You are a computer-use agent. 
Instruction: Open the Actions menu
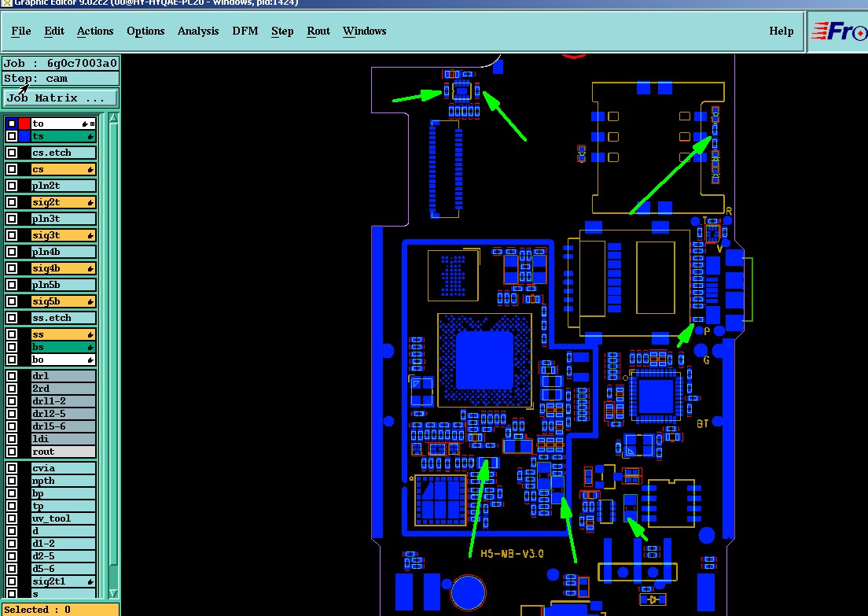[x=95, y=31]
